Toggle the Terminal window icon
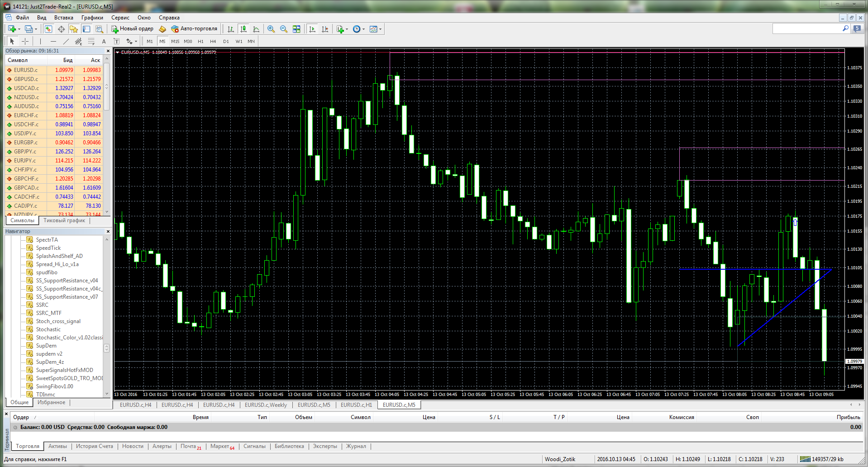868x467 pixels. pos(86,29)
